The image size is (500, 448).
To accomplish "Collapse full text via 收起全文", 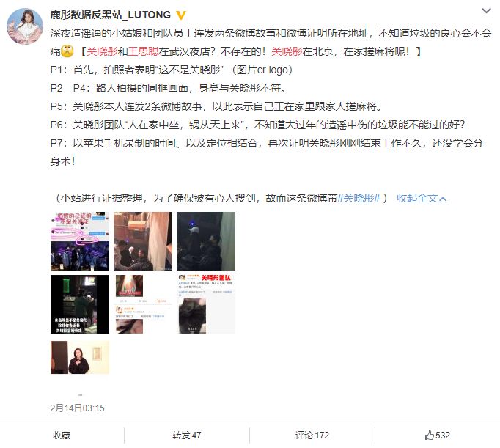I will click(422, 198).
